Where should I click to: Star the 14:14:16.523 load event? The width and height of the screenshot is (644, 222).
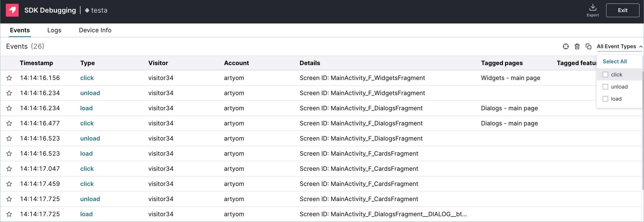pos(9,154)
